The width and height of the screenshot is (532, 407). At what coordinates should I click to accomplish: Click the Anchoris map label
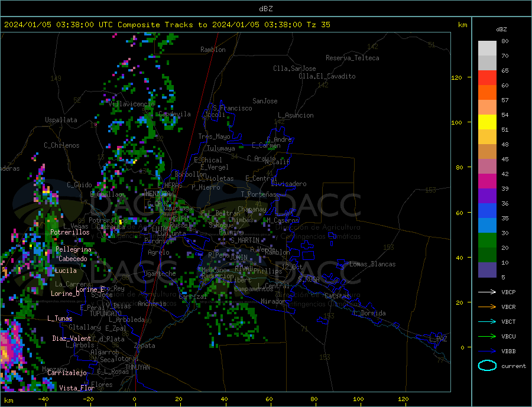click(152, 304)
